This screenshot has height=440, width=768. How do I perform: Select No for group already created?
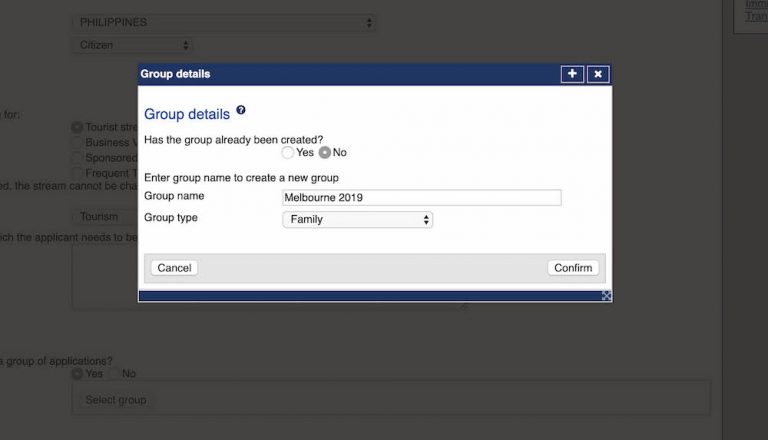pyautogui.click(x=325, y=153)
